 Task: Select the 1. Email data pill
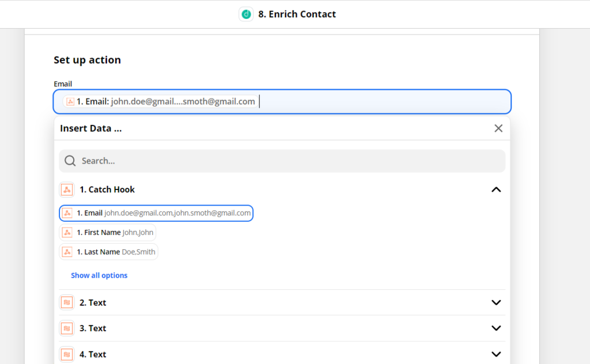pyautogui.click(x=156, y=213)
